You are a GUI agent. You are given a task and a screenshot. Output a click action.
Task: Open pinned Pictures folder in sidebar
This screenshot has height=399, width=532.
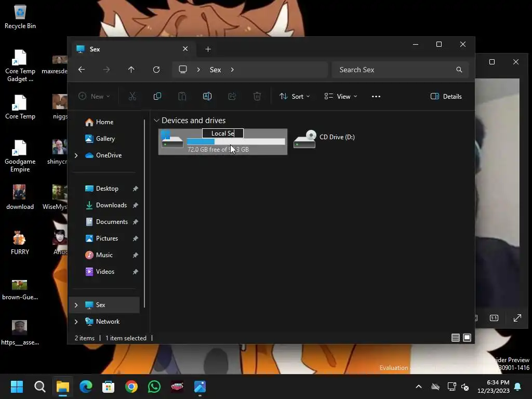[x=107, y=238]
